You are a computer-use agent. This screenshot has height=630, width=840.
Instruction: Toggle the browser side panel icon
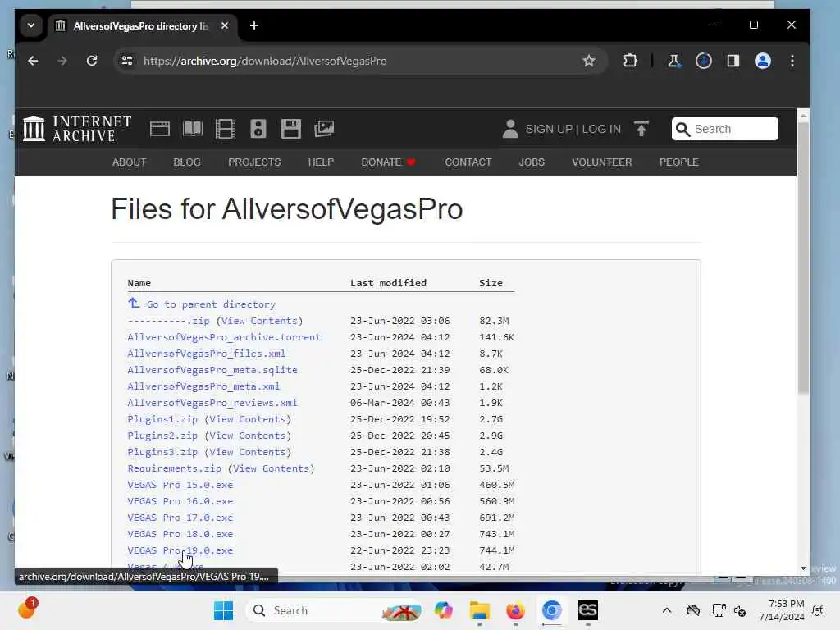(x=733, y=61)
